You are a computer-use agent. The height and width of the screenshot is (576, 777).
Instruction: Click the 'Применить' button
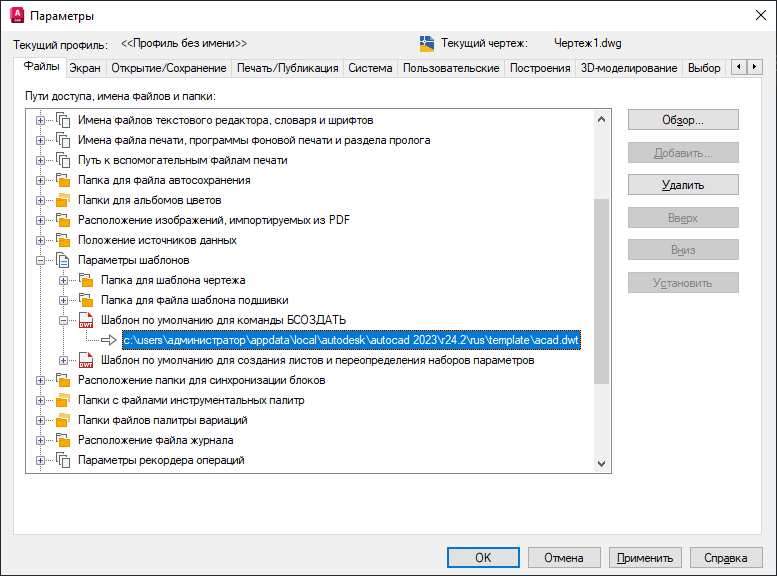click(x=645, y=558)
